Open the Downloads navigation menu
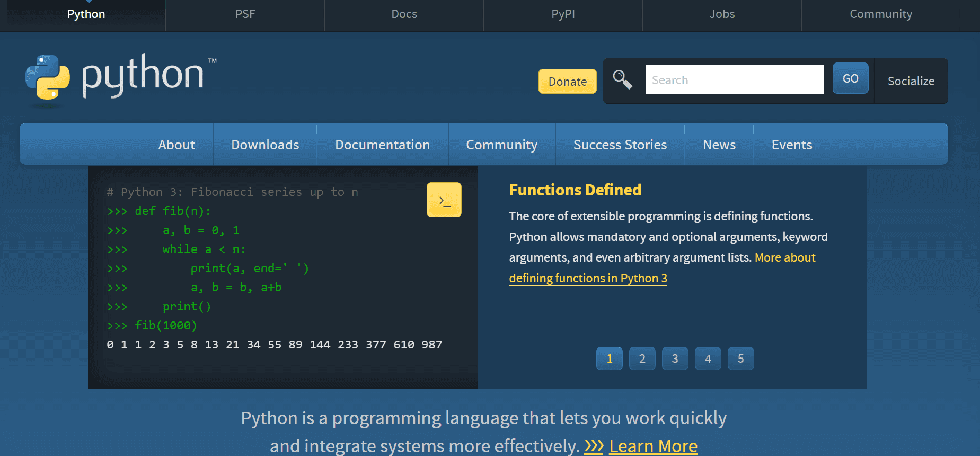980x456 pixels. pos(265,145)
